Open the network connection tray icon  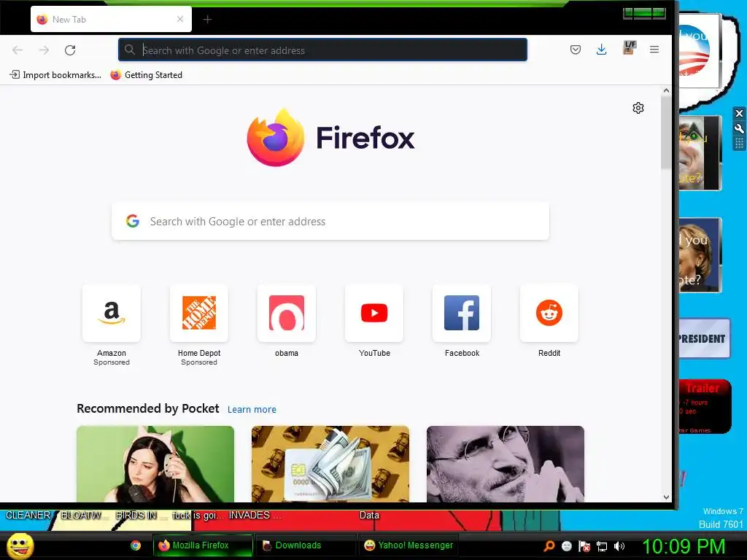click(x=602, y=546)
